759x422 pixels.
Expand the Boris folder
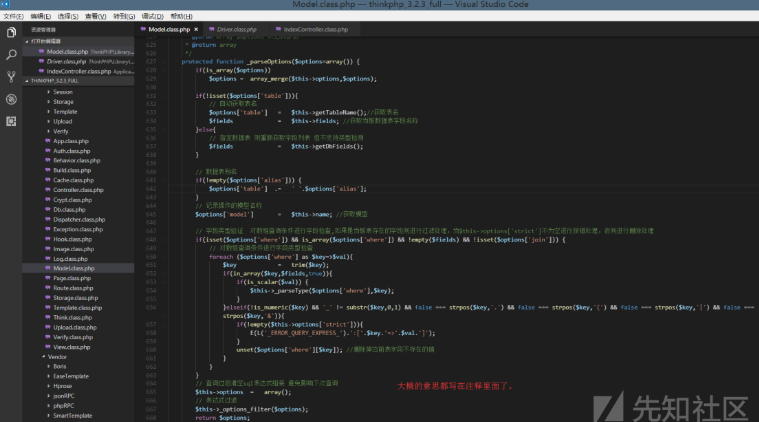point(48,366)
